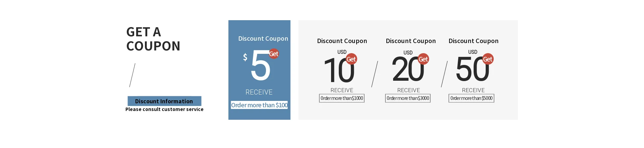Click the large 5 on blue coupon
This screenshot has height=148, width=644.
[x=260, y=66]
